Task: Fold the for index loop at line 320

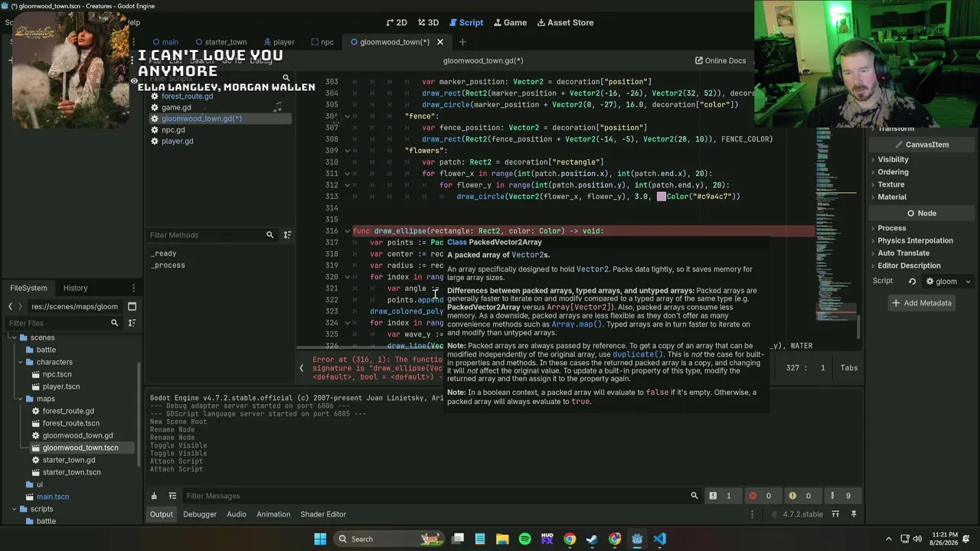Action: (347, 277)
